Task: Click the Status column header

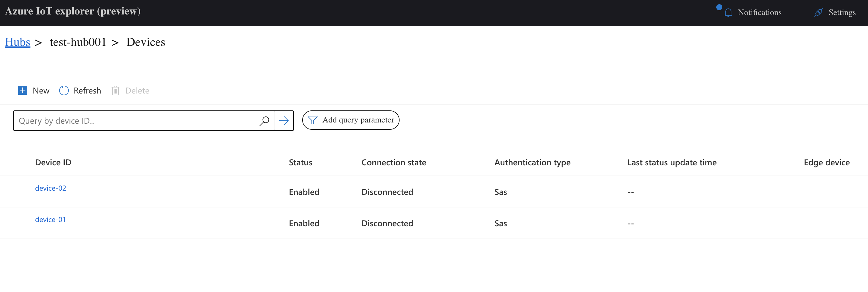Action: coord(300,163)
